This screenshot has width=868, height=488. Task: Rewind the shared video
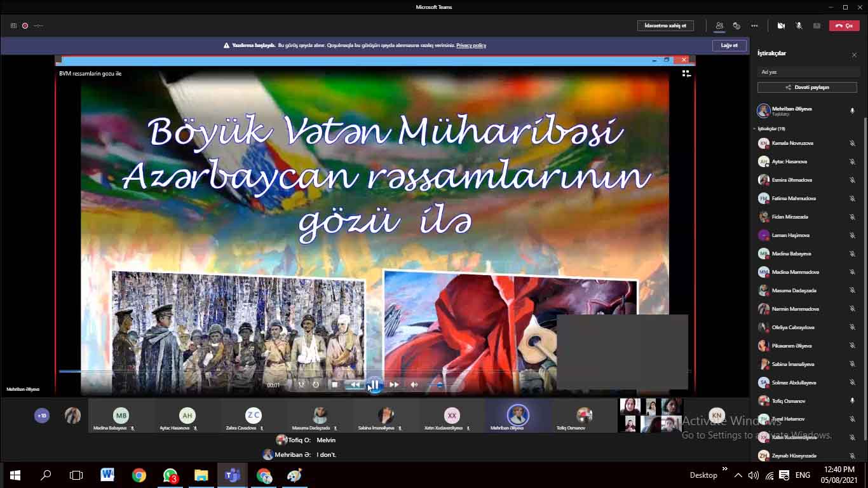click(x=354, y=385)
